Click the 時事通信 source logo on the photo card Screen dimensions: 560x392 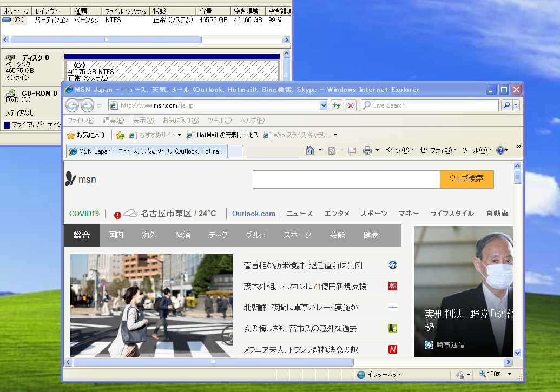coord(429,345)
